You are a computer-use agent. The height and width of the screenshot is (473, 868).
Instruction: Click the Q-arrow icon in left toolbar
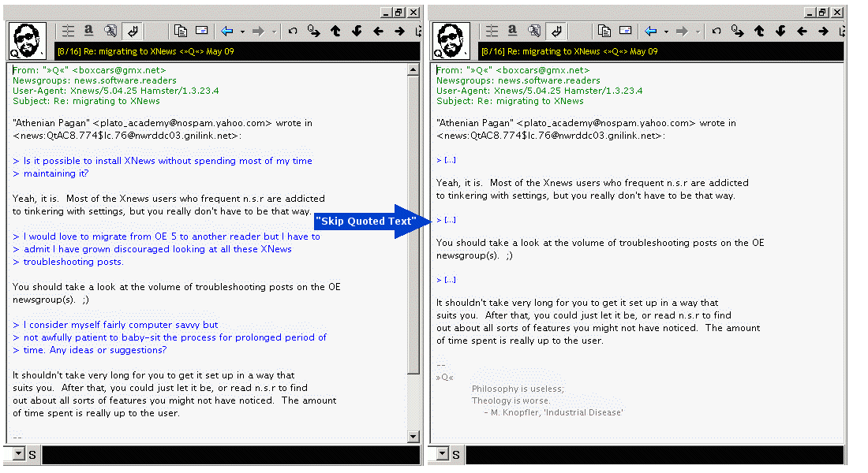[313, 31]
